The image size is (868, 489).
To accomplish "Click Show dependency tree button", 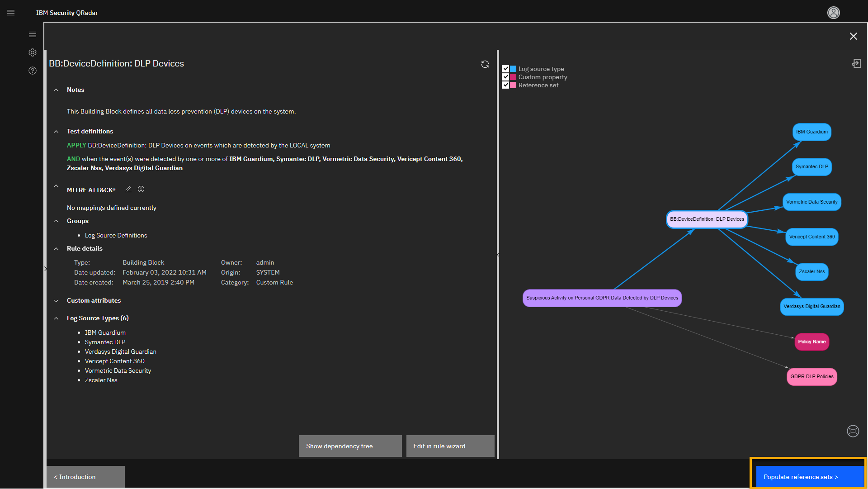I will point(350,446).
